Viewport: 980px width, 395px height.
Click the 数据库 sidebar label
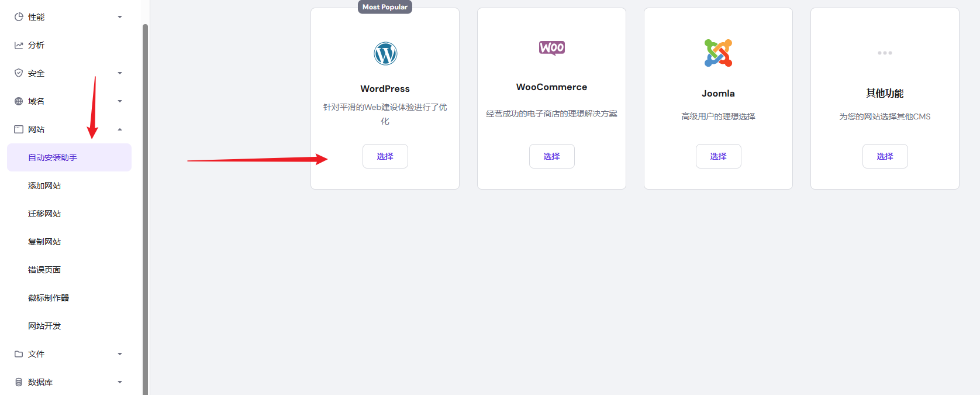click(x=40, y=382)
